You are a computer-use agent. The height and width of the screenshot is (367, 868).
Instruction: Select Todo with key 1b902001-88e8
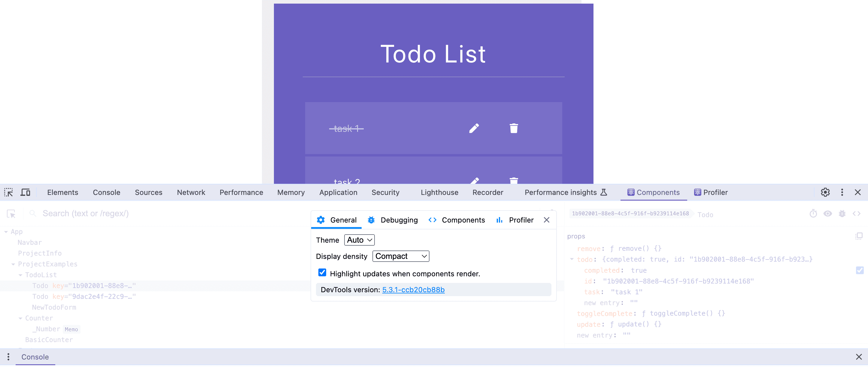pyautogui.click(x=84, y=286)
